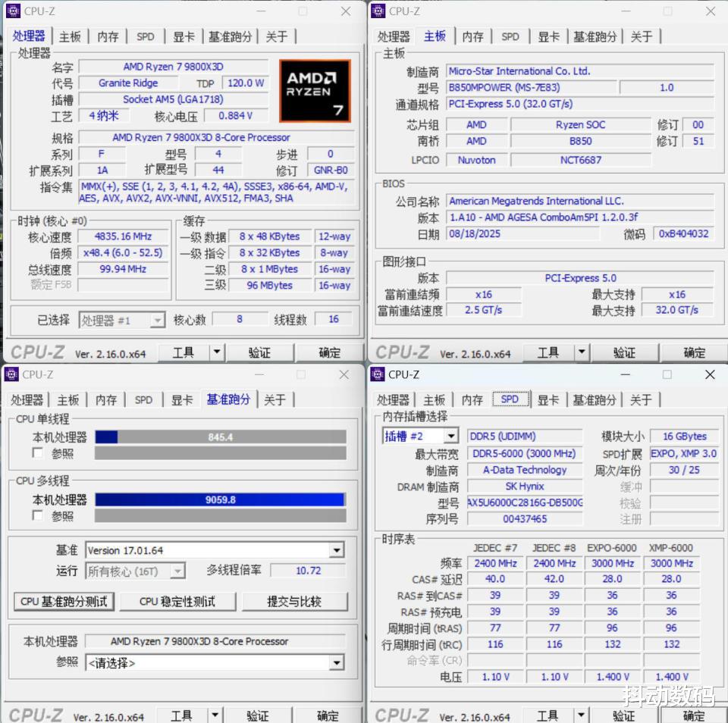Click SPD extension EXPO, XMP 3.0
728x723 pixels.
684,453
